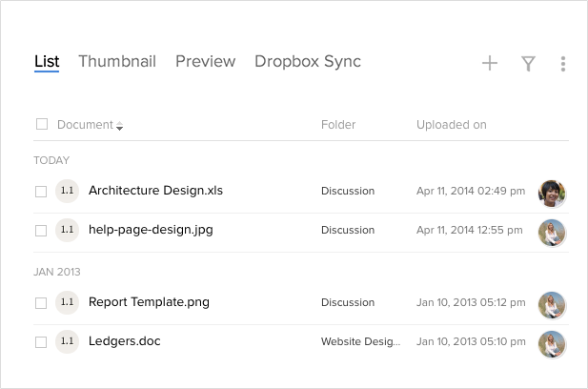588x389 pixels.
Task: Toggle the Document column sort arrow
Action: point(119,127)
